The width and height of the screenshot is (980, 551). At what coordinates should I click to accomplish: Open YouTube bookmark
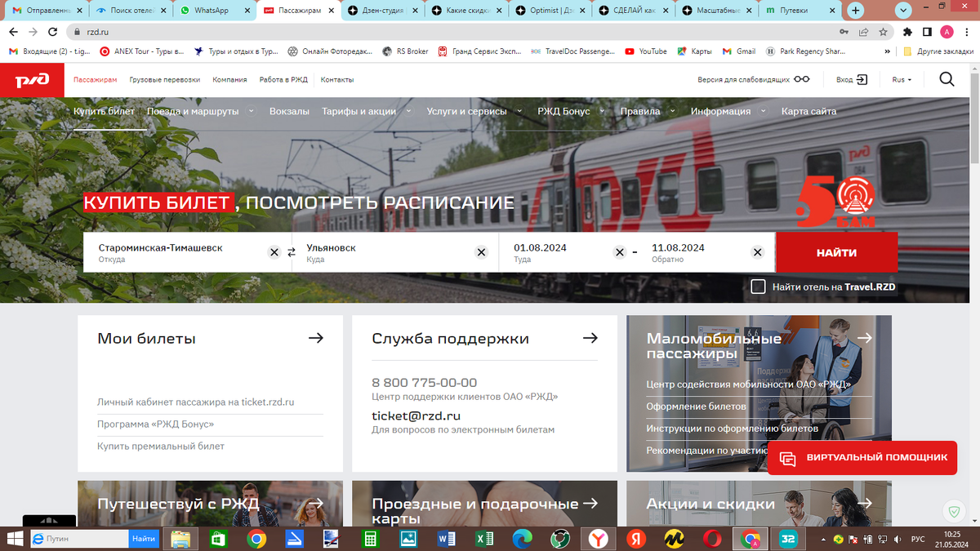tap(646, 51)
